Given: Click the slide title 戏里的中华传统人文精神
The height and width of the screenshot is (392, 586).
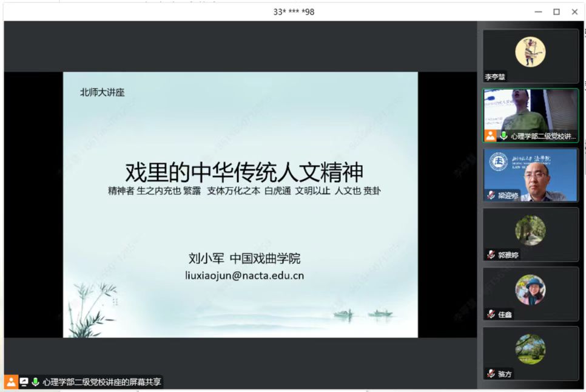Looking at the screenshot, I should (x=244, y=172).
